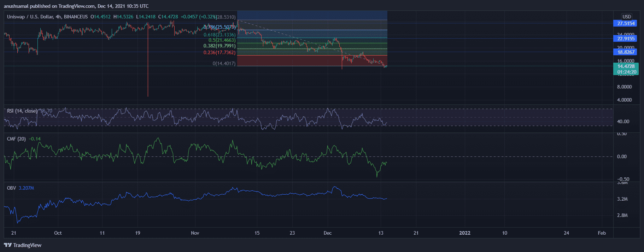Screen dimensions: 644x252
Task: Click the 13 date on time axis
Action: click(x=381, y=233)
